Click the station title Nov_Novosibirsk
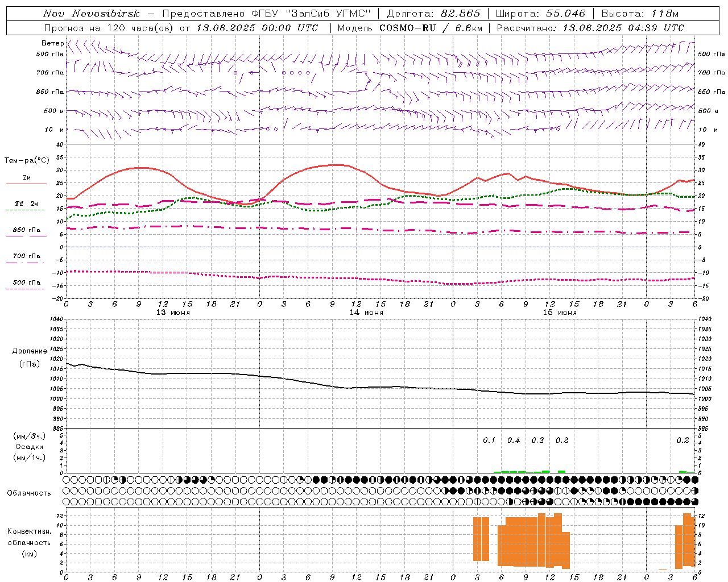 (x=91, y=14)
